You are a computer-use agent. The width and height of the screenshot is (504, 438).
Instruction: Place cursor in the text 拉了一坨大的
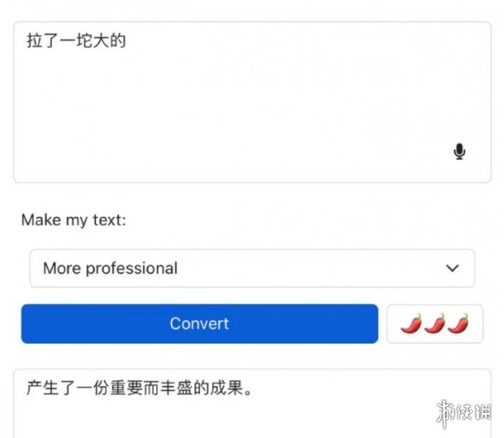(76, 41)
